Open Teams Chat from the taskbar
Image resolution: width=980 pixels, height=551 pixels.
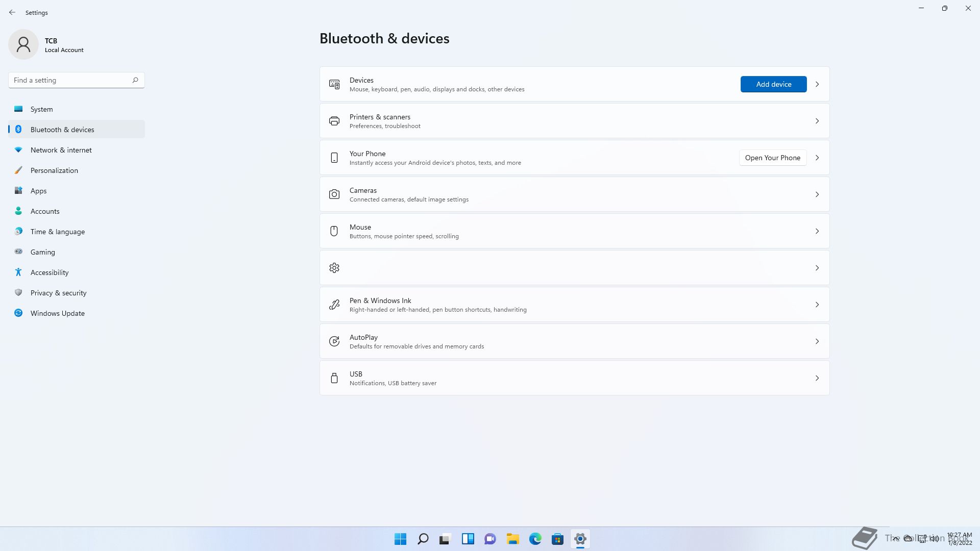point(491,539)
